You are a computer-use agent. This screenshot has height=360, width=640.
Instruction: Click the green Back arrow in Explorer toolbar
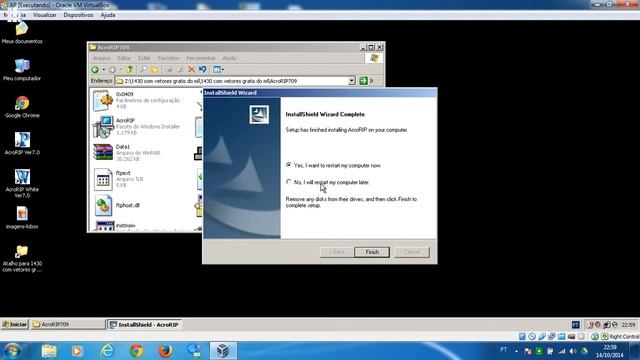(95, 69)
